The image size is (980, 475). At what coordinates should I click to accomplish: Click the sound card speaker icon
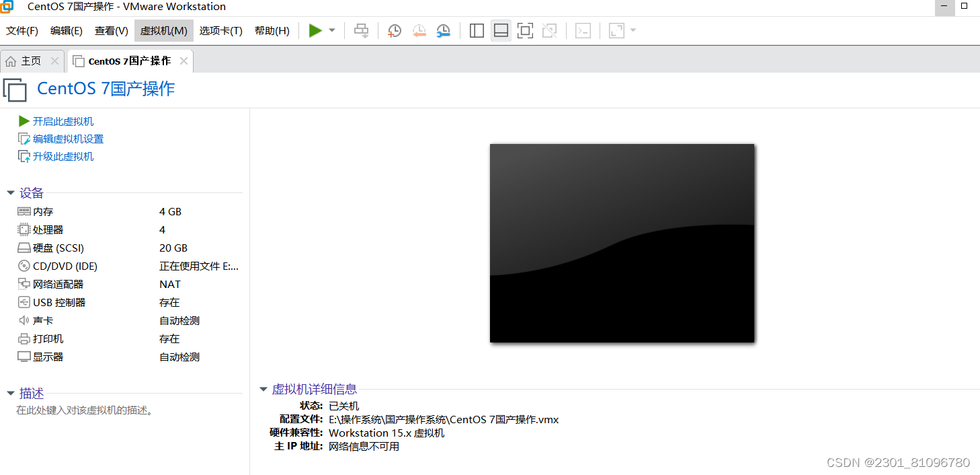click(24, 320)
